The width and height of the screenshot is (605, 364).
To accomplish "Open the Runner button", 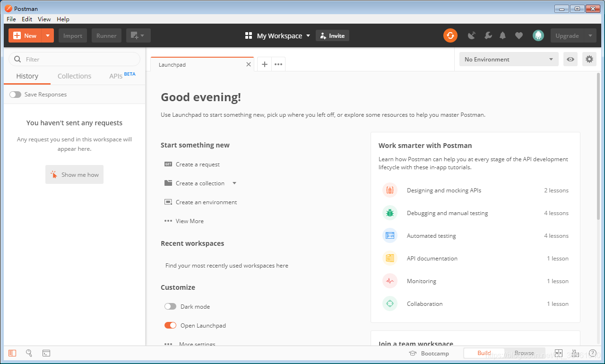I will [106, 35].
